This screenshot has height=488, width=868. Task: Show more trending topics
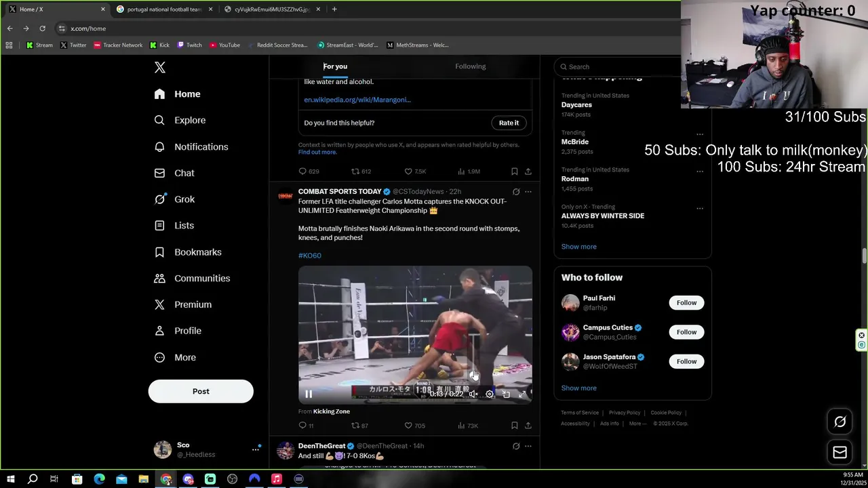(x=579, y=247)
